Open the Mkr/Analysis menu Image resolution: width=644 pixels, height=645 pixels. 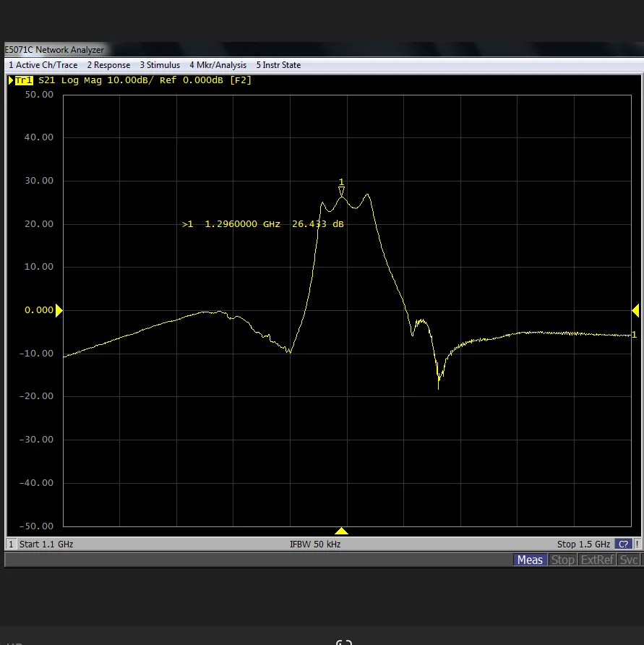pos(218,65)
